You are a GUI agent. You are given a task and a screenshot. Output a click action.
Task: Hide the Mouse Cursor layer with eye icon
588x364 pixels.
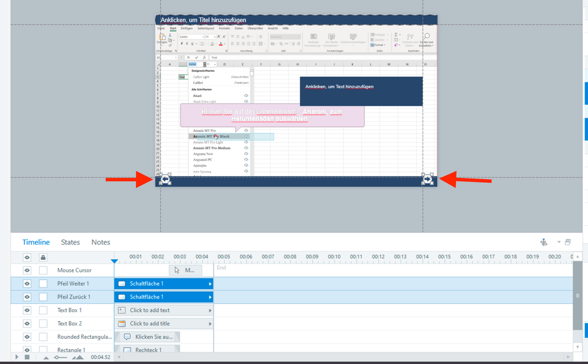pyautogui.click(x=27, y=271)
